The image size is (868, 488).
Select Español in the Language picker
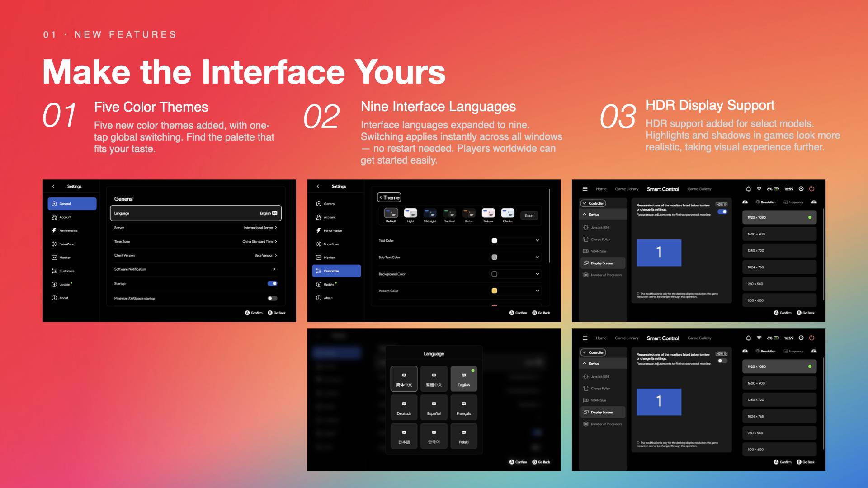coord(434,407)
